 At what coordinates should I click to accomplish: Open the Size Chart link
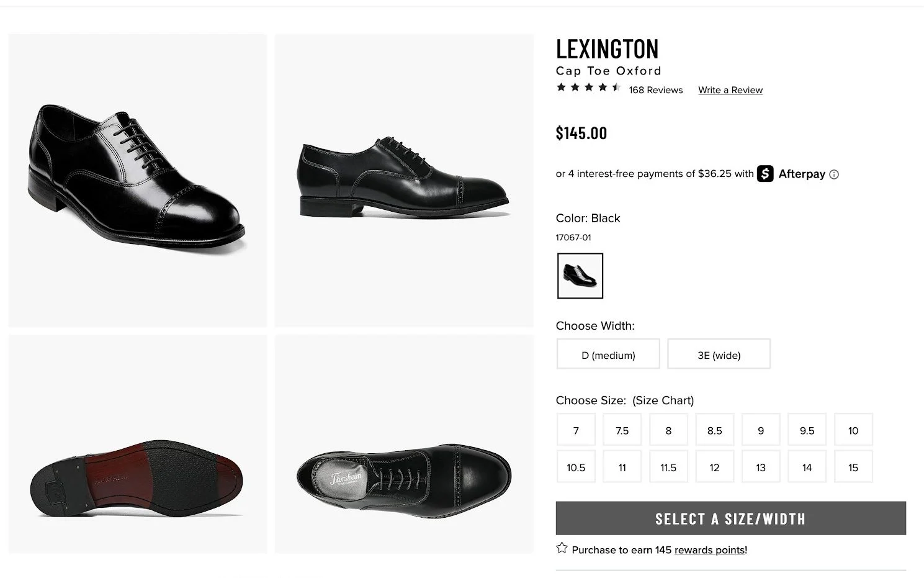pos(663,400)
